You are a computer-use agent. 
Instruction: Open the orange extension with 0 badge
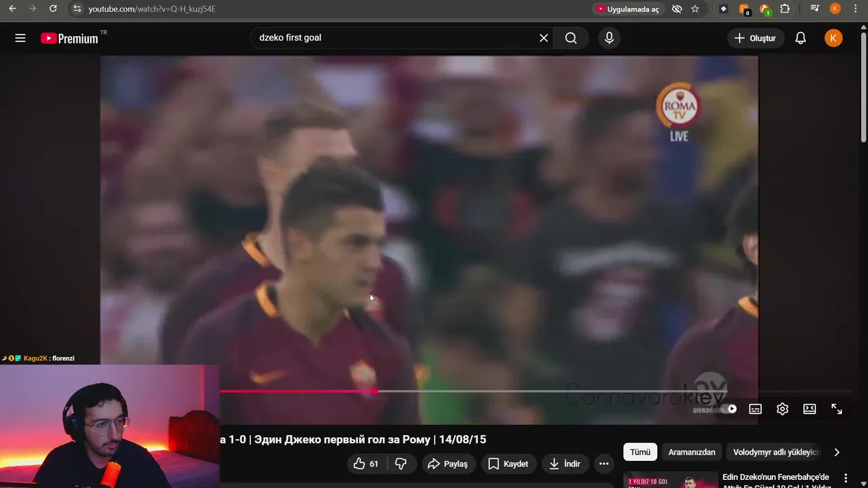(x=744, y=9)
